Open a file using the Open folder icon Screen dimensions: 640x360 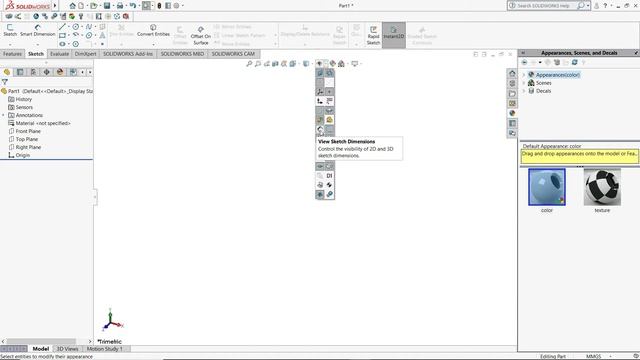coord(94,6)
